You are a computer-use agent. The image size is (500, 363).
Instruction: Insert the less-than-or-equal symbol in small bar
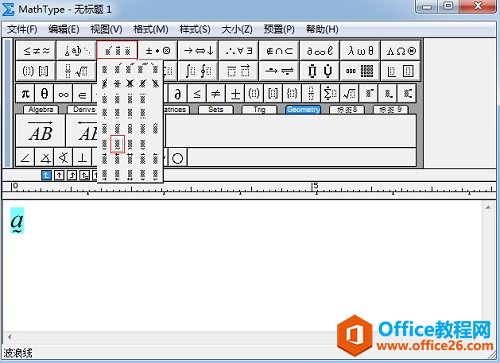tap(197, 94)
